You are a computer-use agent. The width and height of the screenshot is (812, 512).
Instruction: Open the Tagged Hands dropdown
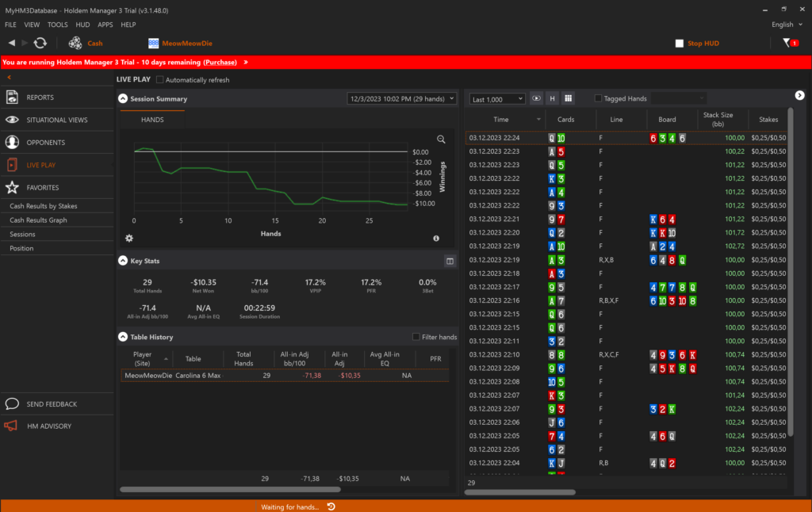679,98
